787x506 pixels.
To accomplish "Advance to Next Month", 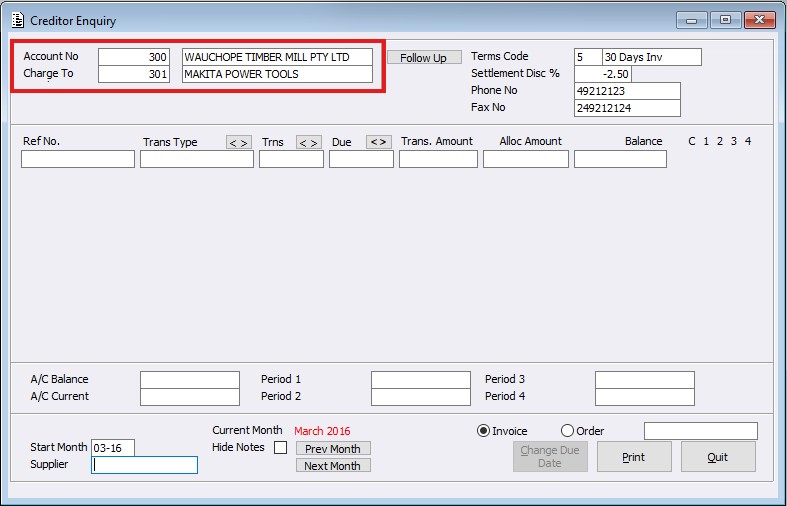I will (333, 466).
